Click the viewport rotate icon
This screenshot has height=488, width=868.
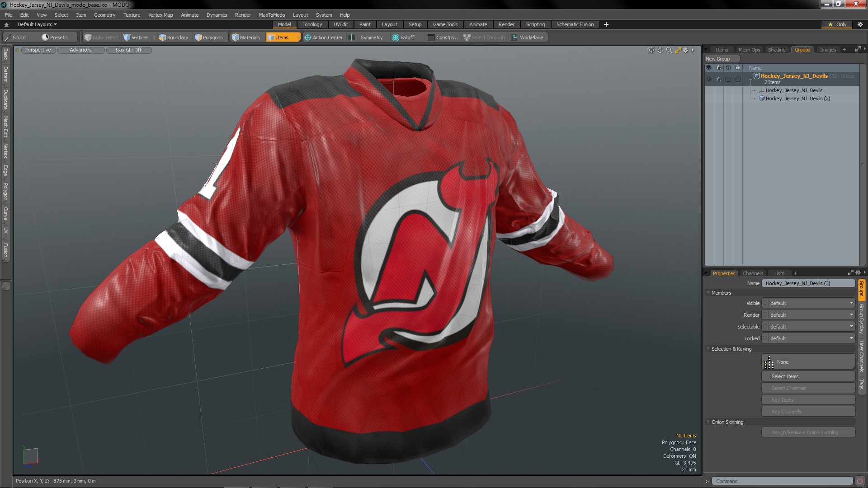coord(660,50)
